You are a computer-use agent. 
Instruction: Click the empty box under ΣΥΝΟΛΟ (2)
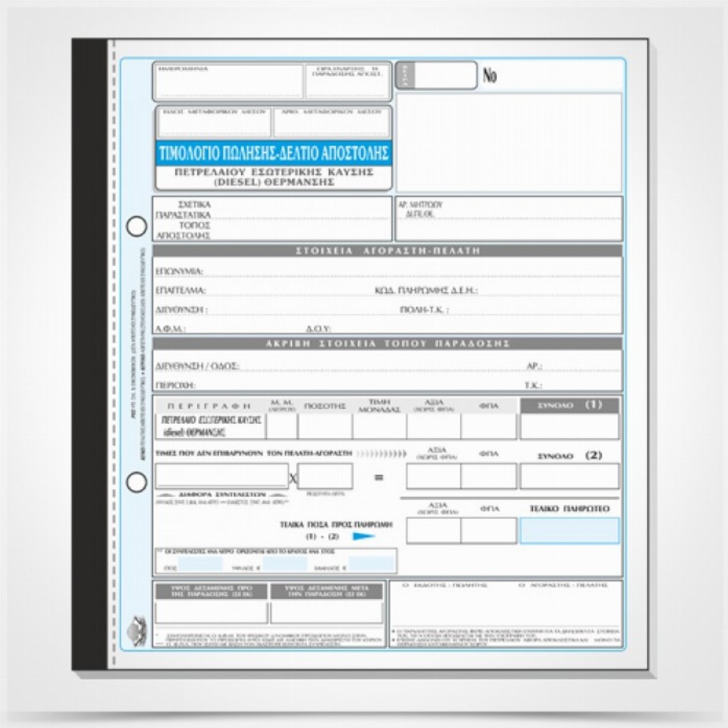tap(570, 476)
